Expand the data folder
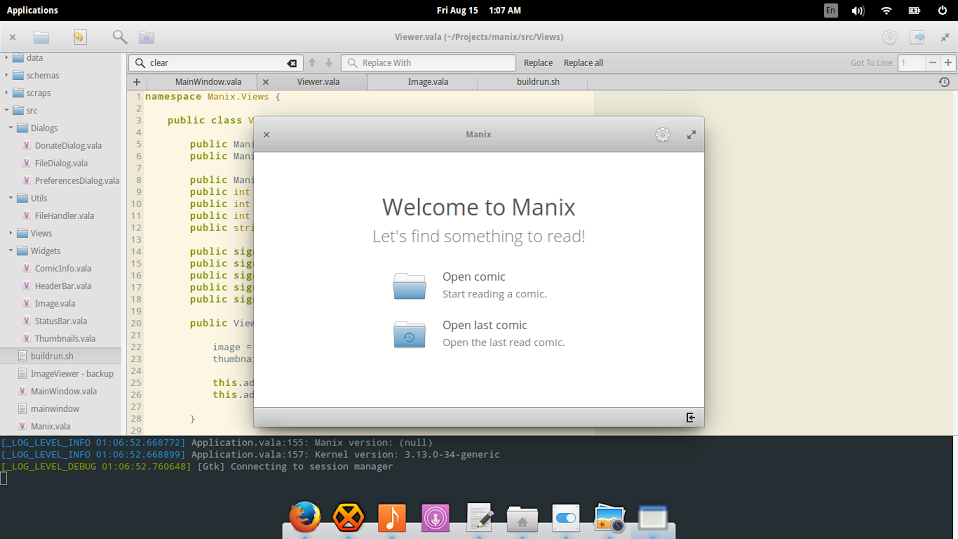Viewport: 958px width, 539px height. (7, 57)
